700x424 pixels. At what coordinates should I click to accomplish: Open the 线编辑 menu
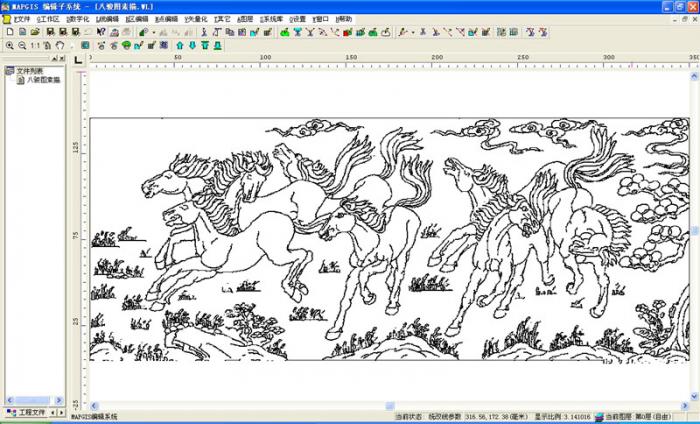pos(105,19)
